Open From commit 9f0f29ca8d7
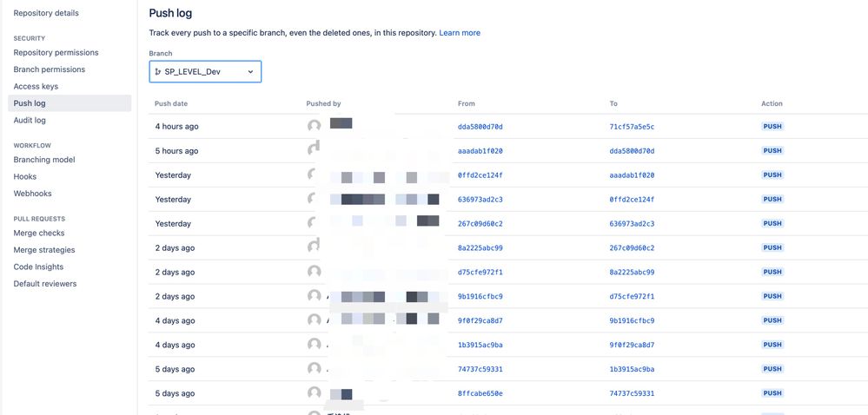Viewport: 868px width, 415px height. 480,320
